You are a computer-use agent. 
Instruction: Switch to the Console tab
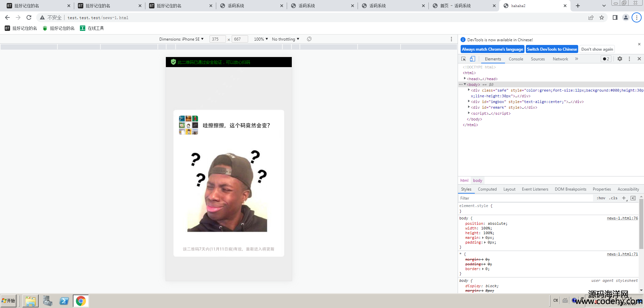click(x=516, y=59)
